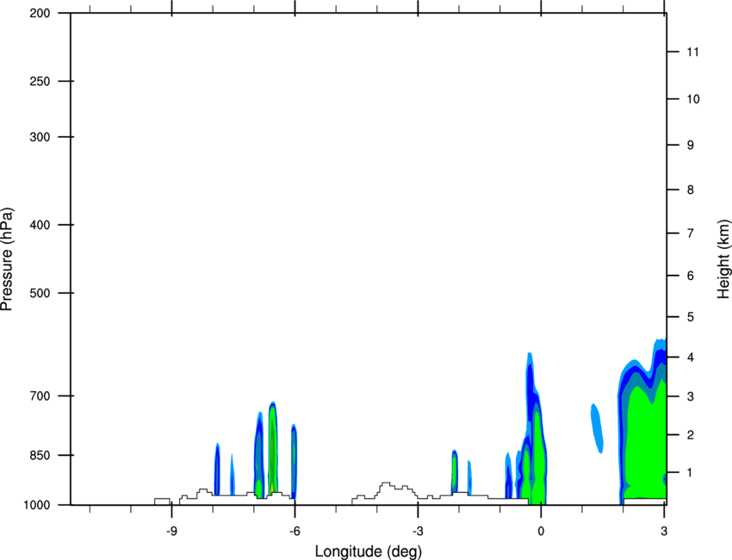The image size is (732, 560).
Task: Click the -3 longitude tick label
Action: 418,531
